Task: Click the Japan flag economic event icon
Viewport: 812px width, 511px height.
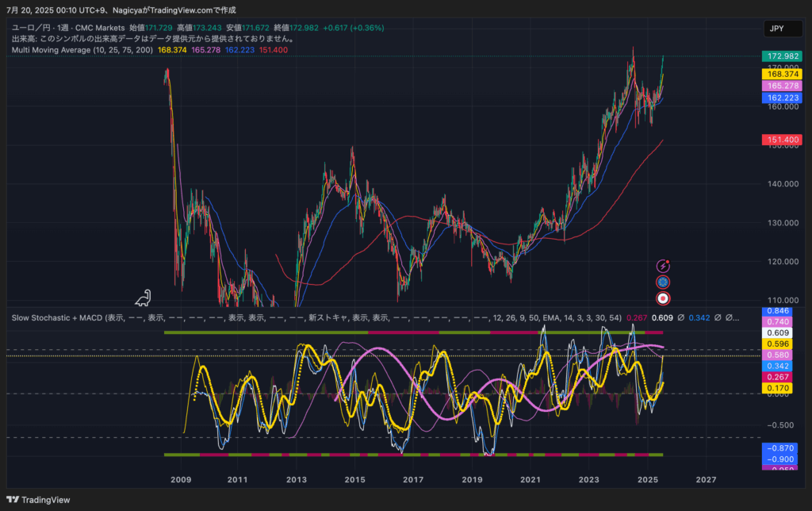Action: 663,298
